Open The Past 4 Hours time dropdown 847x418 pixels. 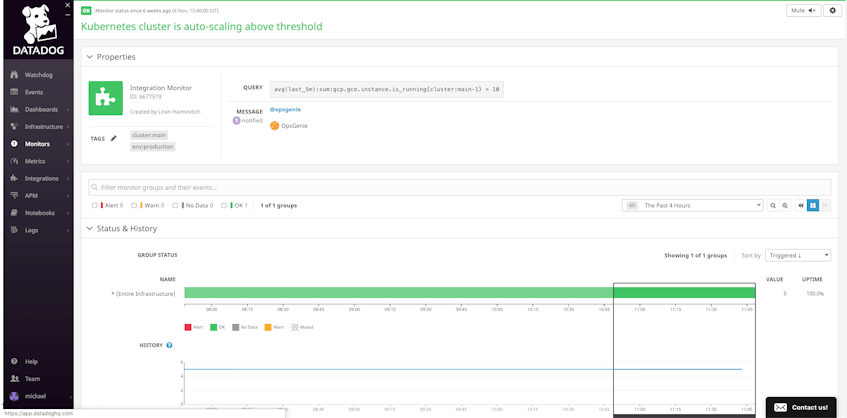(x=693, y=206)
